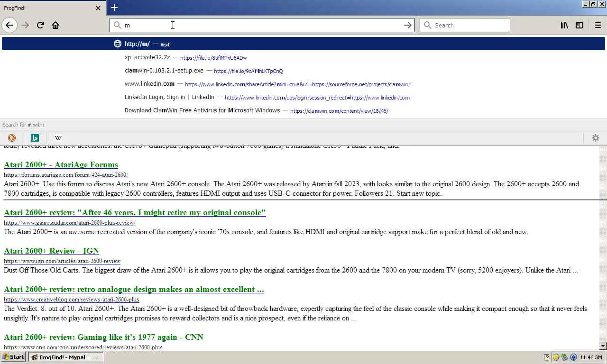Click inside the address bar field

262,25
